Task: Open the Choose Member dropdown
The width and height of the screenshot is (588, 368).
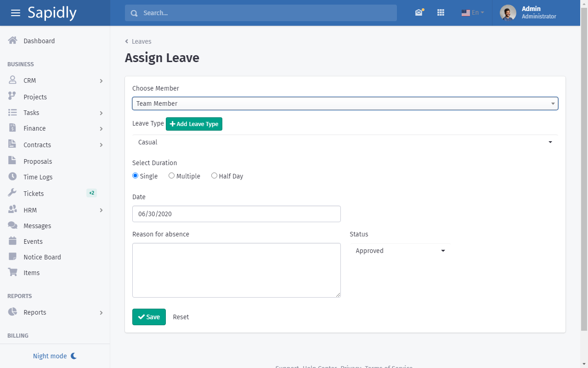Action: tap(345, 103)
